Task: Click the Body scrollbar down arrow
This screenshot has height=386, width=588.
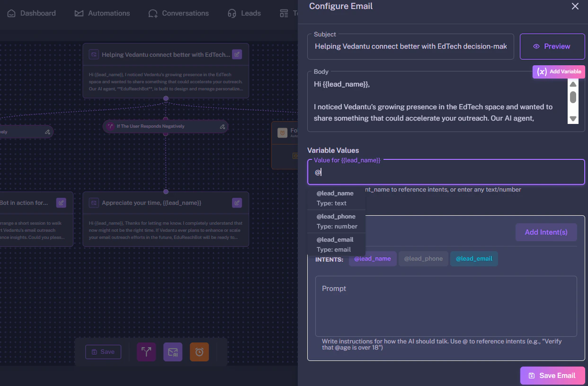Action: (573, 119)
